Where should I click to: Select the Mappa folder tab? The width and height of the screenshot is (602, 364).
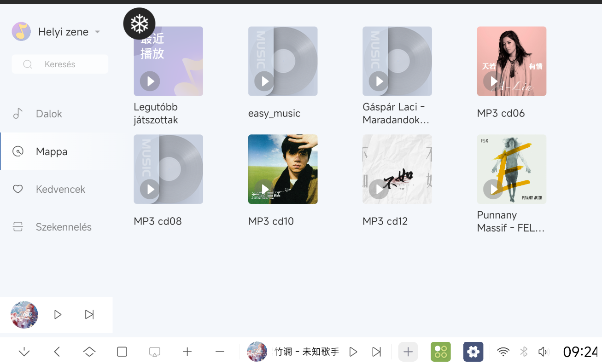[x=52, y=151]
